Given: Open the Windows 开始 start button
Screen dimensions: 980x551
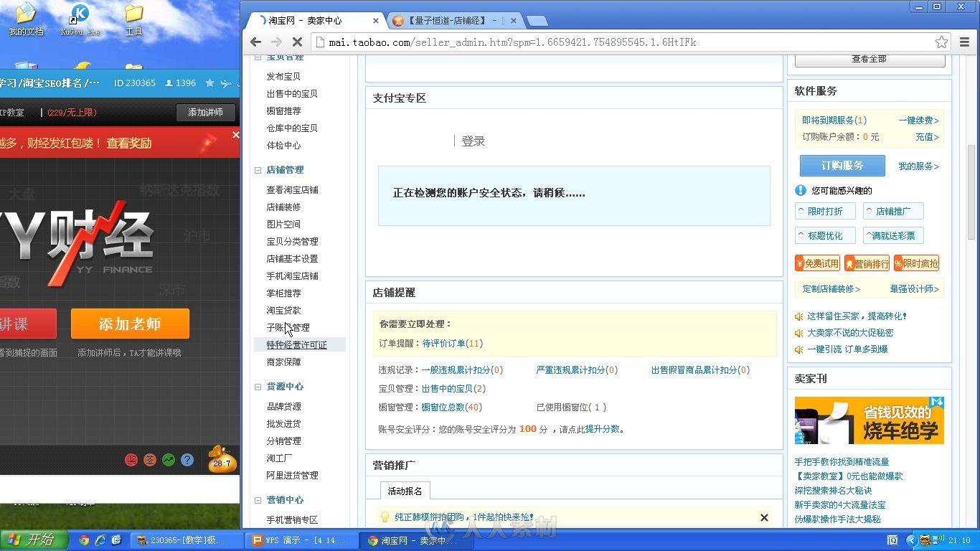Looking at the screenshot, I should 34,540.
